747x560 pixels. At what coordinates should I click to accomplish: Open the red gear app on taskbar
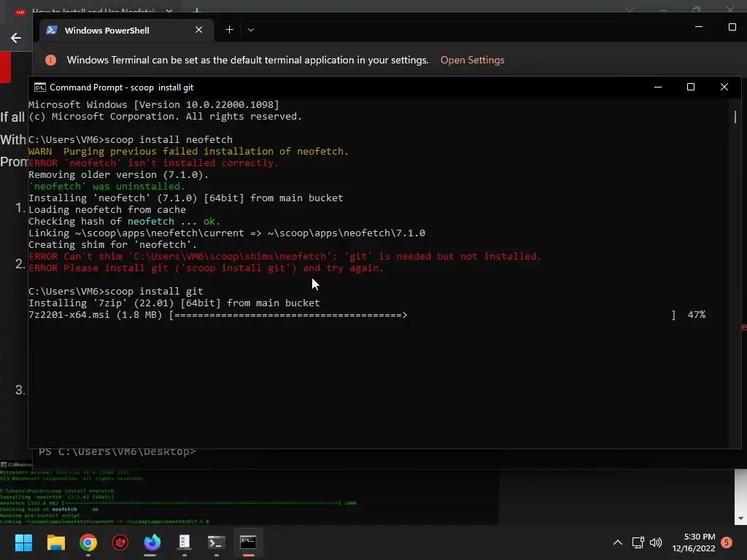click(x=120, y=542)
